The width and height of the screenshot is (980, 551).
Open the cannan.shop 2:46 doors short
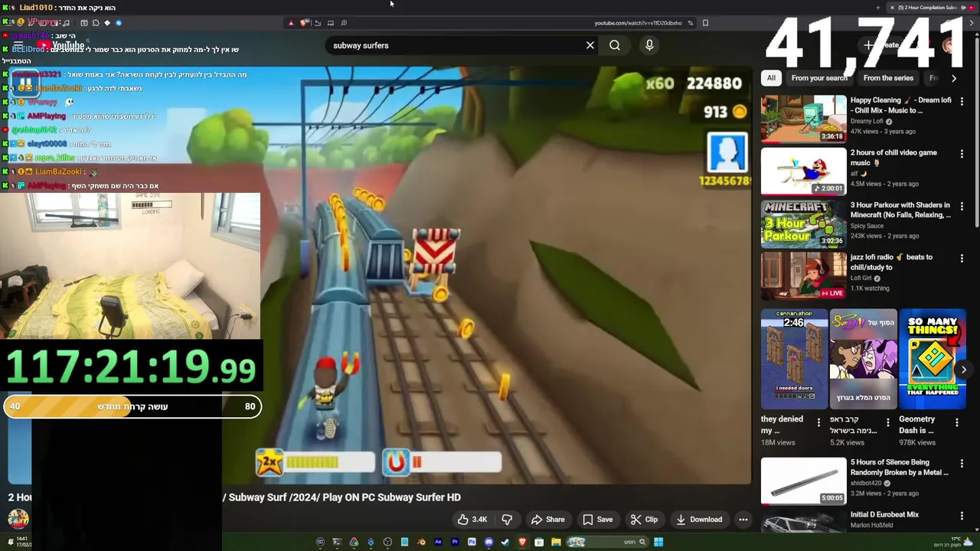click(x=794, y=359)
